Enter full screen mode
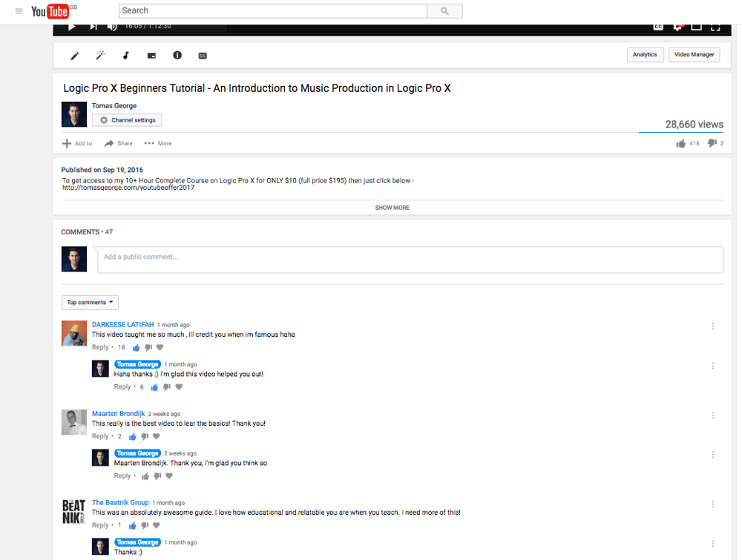This screenshot has width=742, height=560. point(715,27)
